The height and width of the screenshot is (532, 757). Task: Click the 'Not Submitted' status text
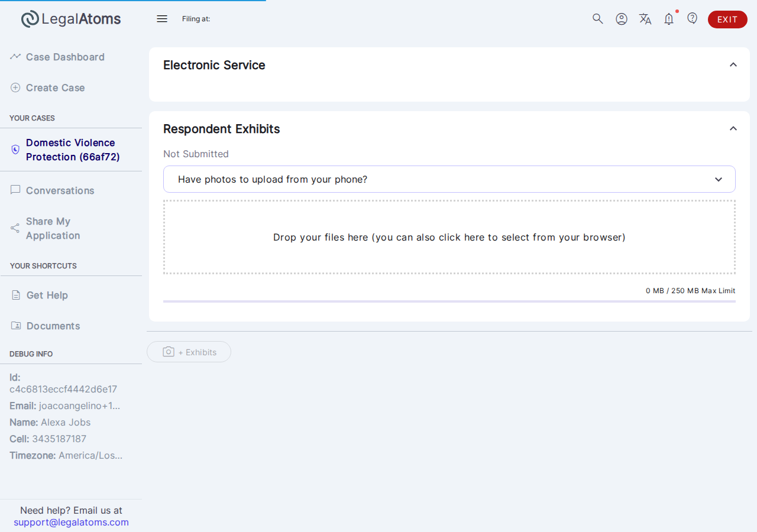(196, 154)
